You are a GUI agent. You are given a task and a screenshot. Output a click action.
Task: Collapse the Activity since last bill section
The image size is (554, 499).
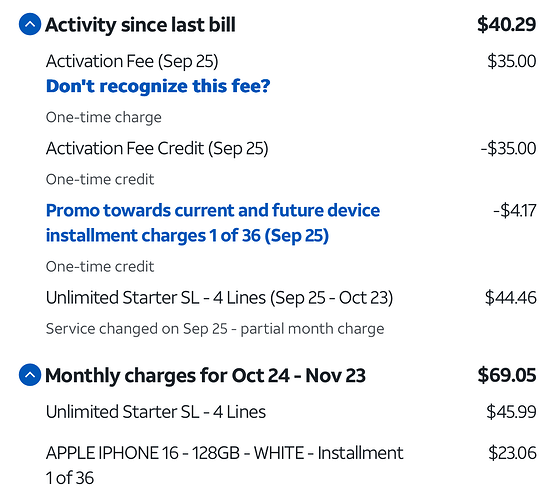click(x=30, y=24)
